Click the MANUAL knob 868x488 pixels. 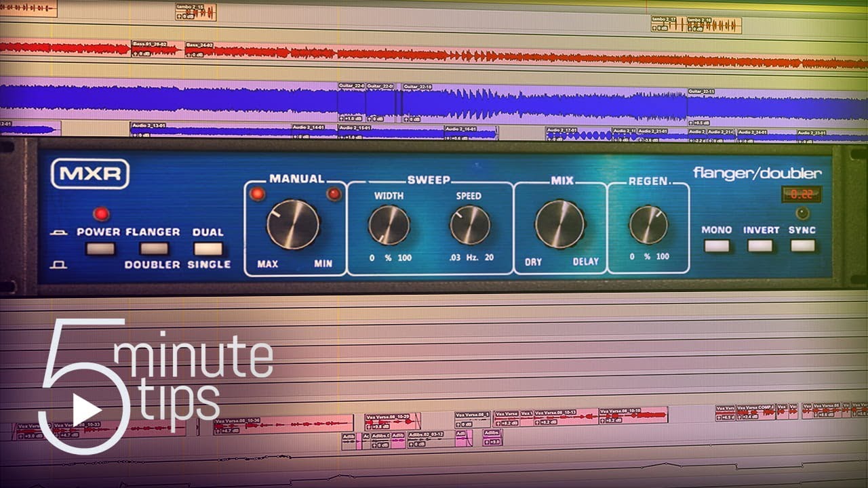pos(293,224)
